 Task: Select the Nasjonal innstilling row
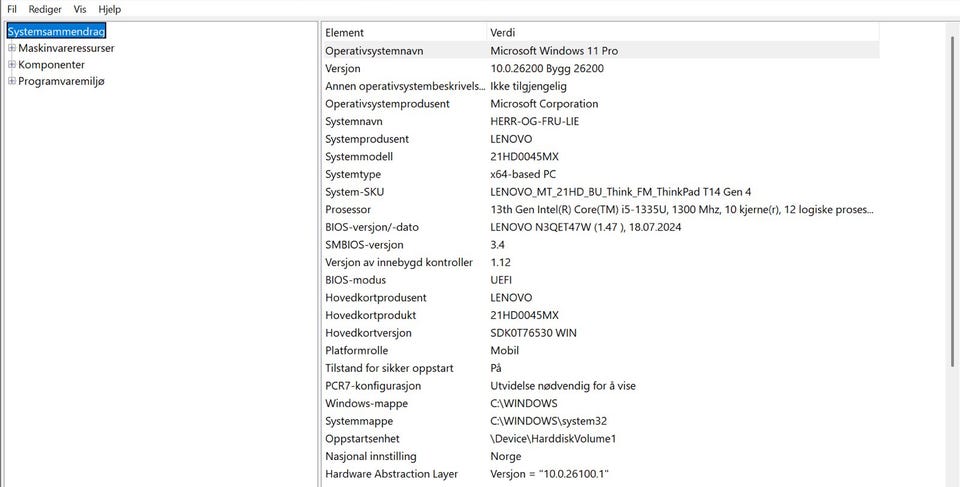pyautogui.click(x=601, y=456)
